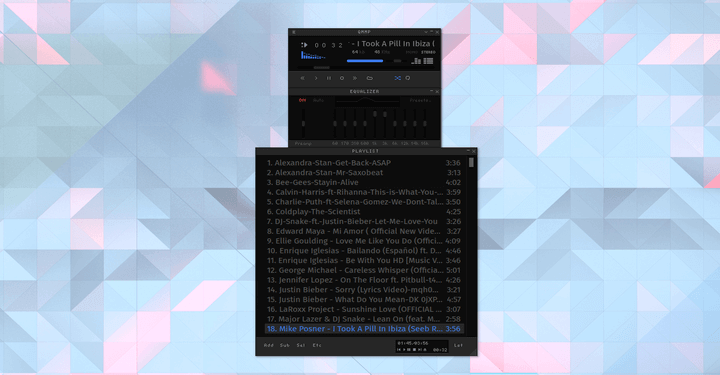Open the playlist Etc menu

317,345
